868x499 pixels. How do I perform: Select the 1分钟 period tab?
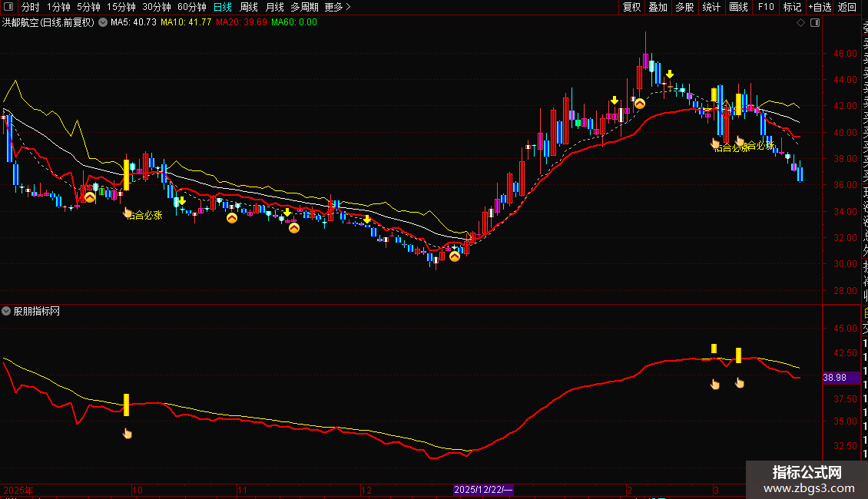(58, 7)
